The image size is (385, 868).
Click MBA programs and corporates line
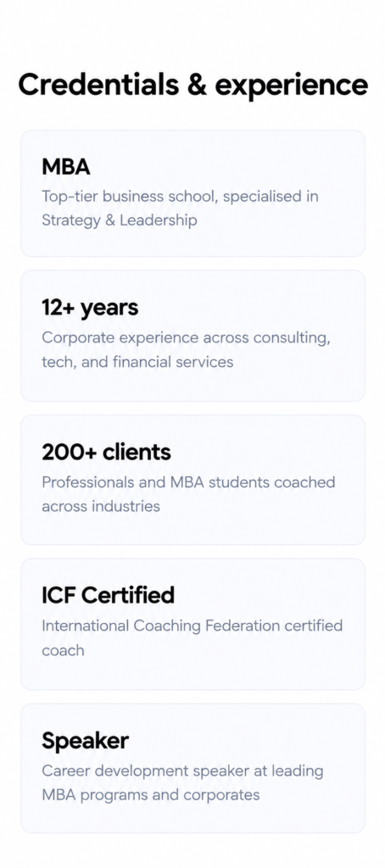151,795
